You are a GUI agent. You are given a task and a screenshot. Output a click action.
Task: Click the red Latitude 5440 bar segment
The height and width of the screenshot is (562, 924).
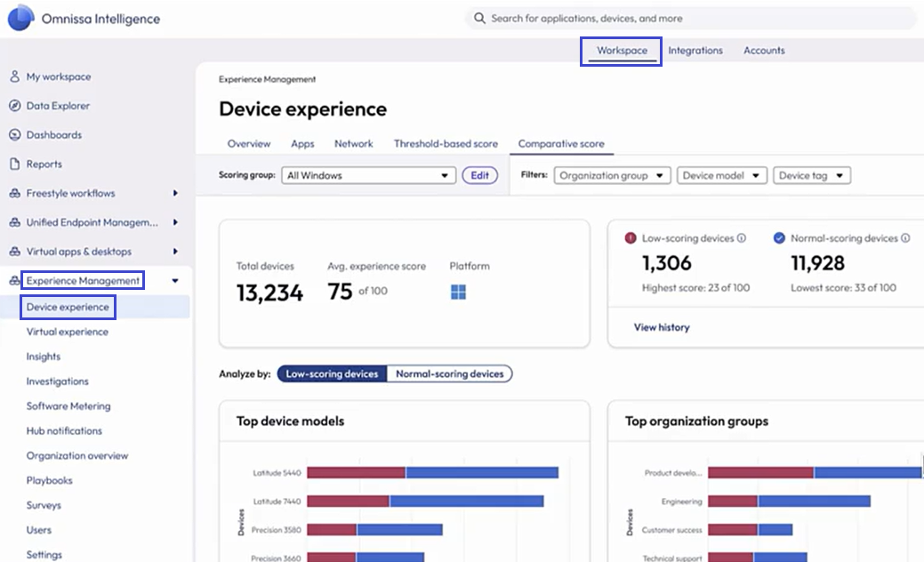[356, 472]
